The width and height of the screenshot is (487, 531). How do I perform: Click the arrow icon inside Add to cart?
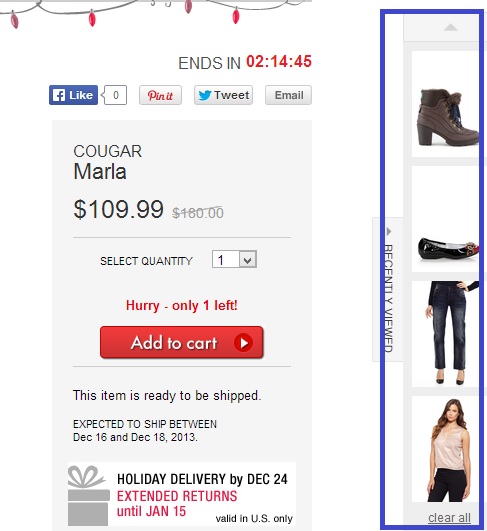pyautogui.click(x=244, y=343)
